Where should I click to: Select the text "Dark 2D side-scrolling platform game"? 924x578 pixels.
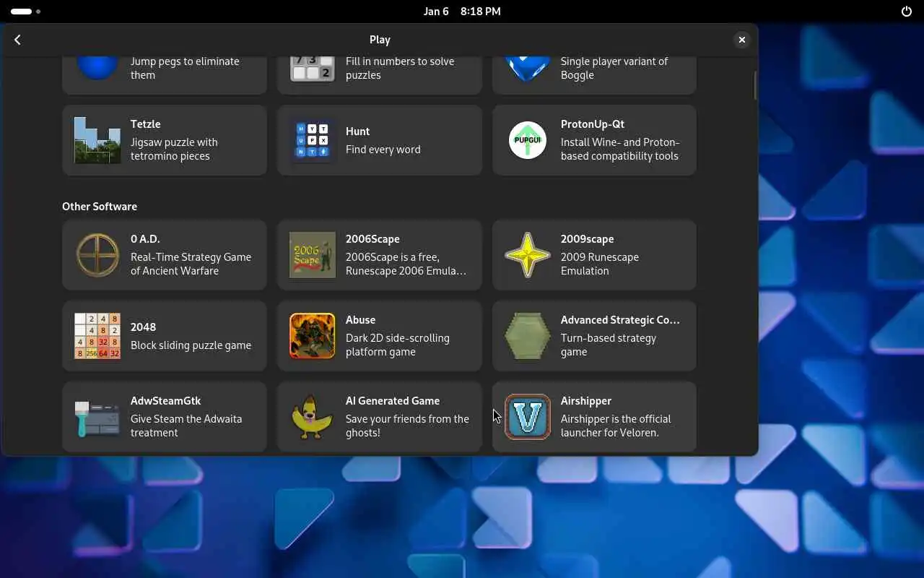[x=398, y=345]
